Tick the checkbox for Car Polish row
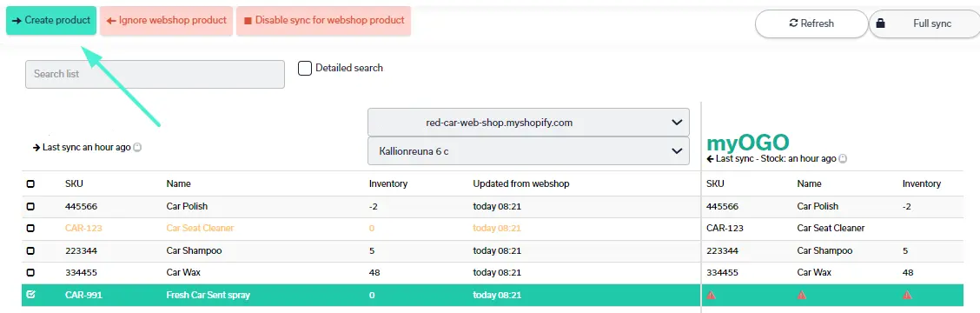The width and height of the screenshot is (980, 313). 30,206
